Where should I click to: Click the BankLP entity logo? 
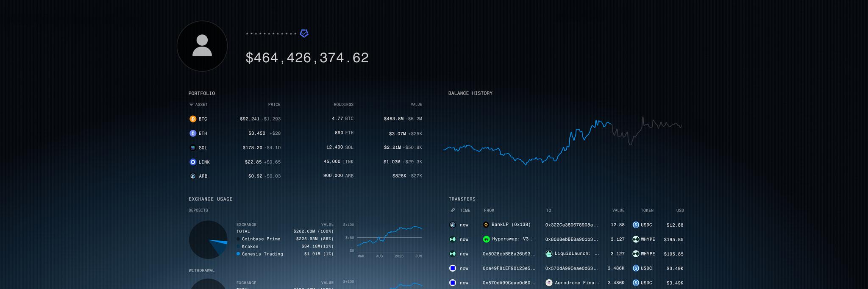[x=486, y=225]
